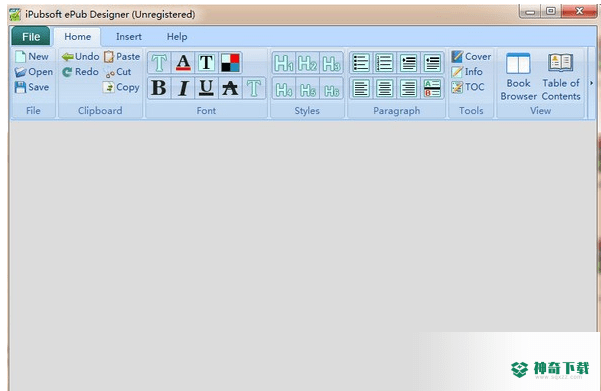
Task: Show the Table of Contents panel
Action: (561, 77)
